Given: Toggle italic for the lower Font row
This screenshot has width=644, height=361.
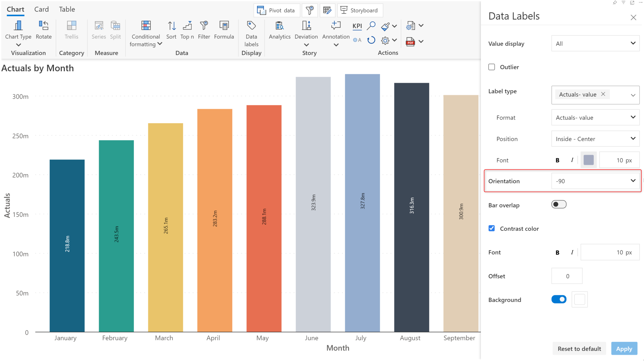Looking at the screenshot, I should click(x=572, y=252).
